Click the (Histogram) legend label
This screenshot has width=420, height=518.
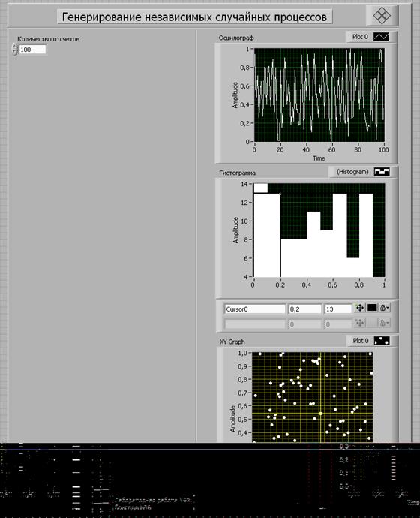click(x=352, y=172)
